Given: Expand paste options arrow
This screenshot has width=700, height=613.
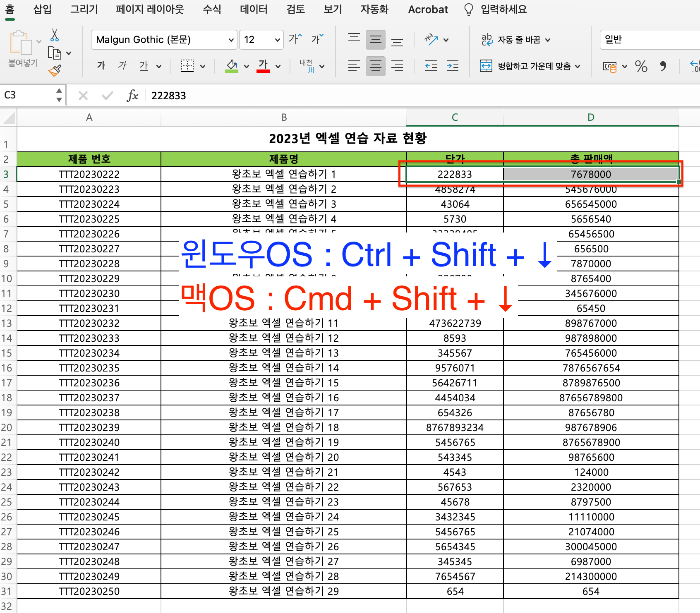Looking at the screenshot, I should [39, 42].
